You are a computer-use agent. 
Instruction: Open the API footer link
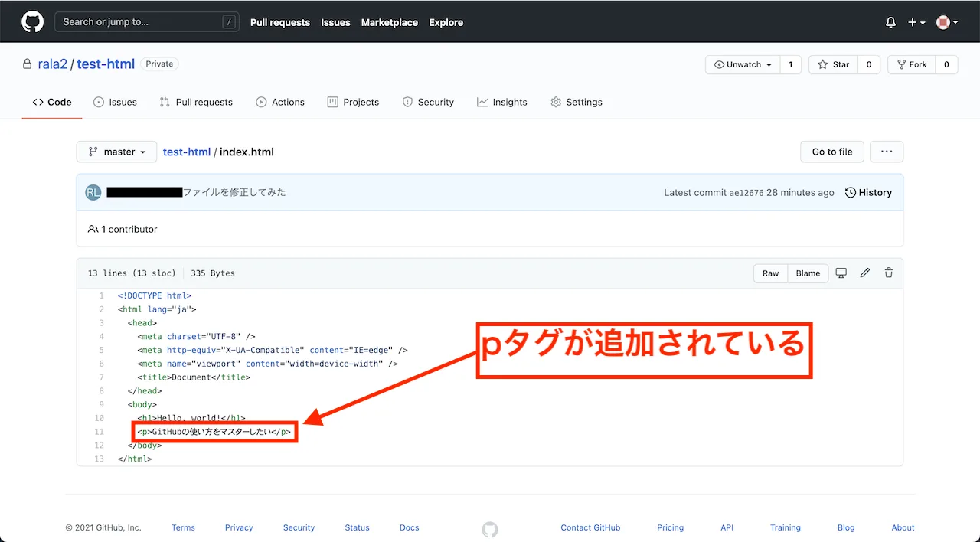(727, 527)
